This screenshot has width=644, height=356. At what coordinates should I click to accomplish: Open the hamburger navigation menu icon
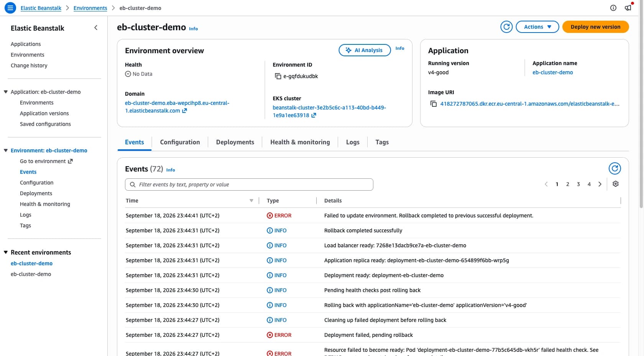pyautogui.click(x=10, y=8)
